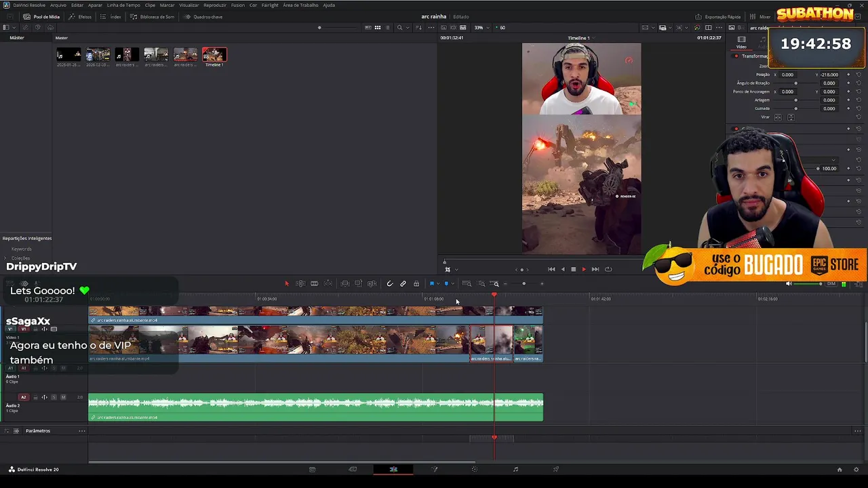This screenshot has width=868, height=488.
Task: Play the timeline forward
Action: (x=584, y=269)
